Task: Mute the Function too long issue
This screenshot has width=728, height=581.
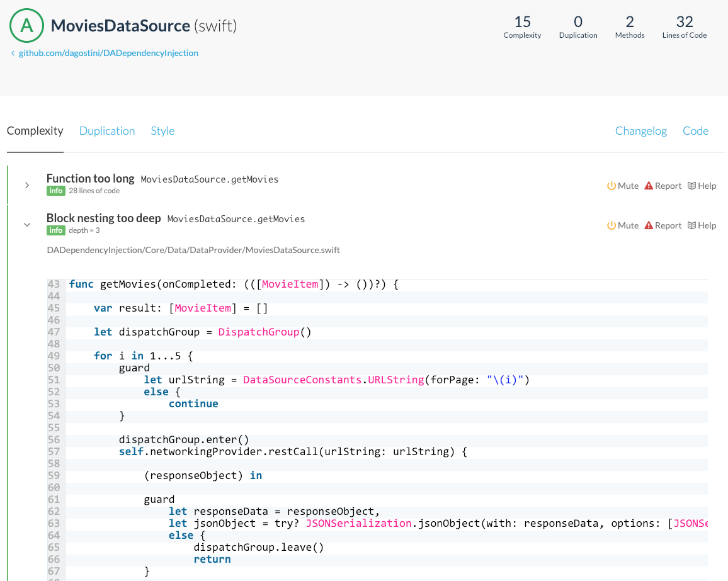Action: point(622,186)
